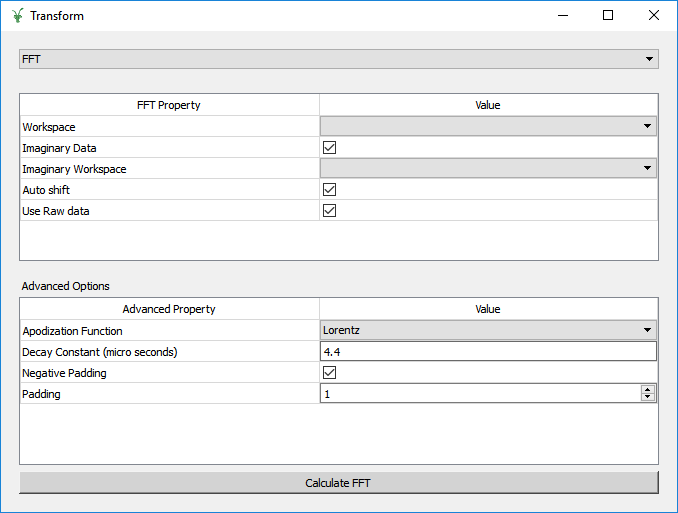Decrease Padding value with down arrow
Screen dimensions: 678x513
(x=648, y=398)
